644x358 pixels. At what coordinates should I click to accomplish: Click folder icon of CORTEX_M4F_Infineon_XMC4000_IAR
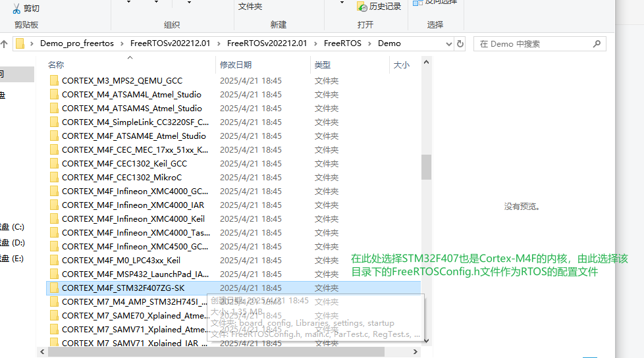[x=54, y=205]
